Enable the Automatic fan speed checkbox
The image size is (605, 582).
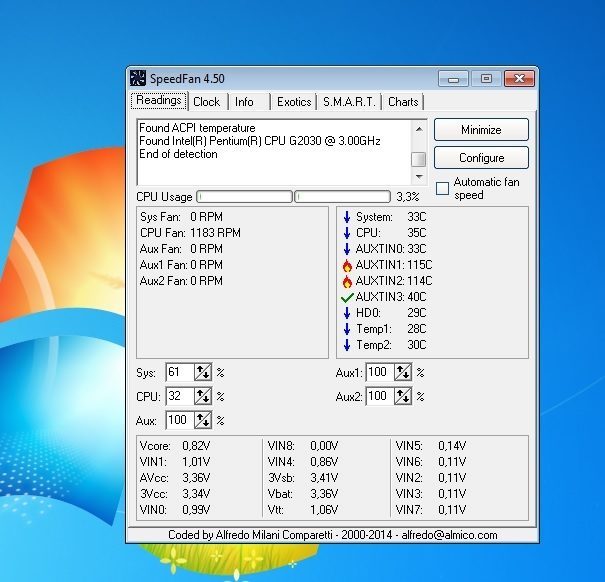pos(442,188)
